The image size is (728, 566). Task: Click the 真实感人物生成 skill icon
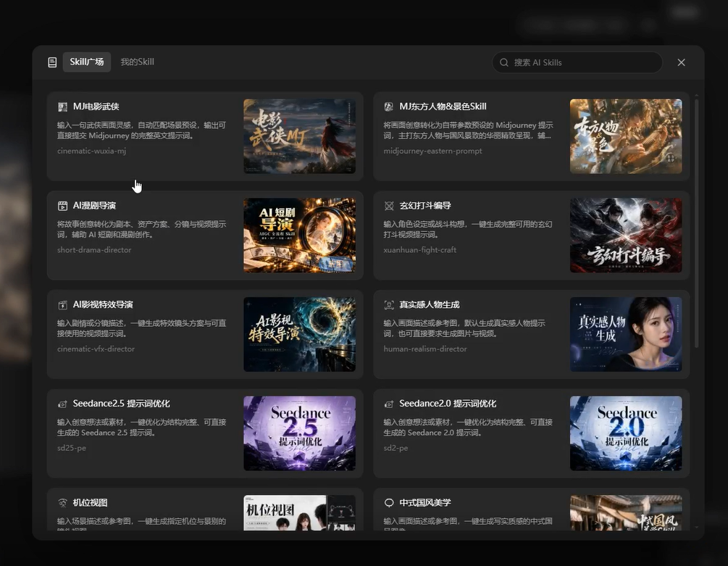(388, 305)
